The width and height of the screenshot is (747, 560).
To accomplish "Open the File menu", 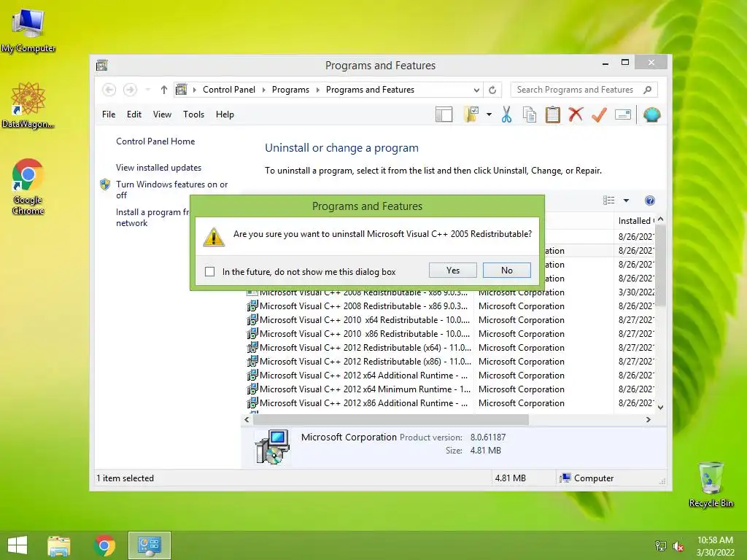I will coord(109,114).
